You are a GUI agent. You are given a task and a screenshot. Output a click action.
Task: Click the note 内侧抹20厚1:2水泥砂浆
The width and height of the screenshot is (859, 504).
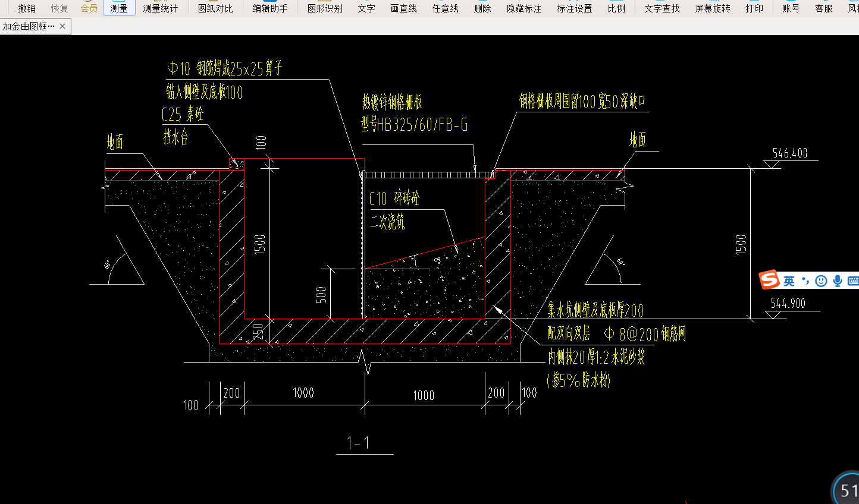point(597,357)
